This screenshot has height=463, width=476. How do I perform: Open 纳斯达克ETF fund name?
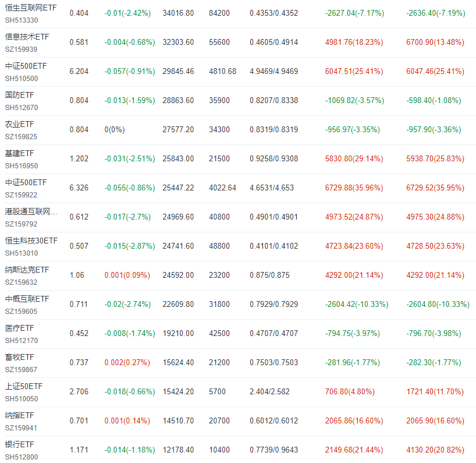pos(27,270)
